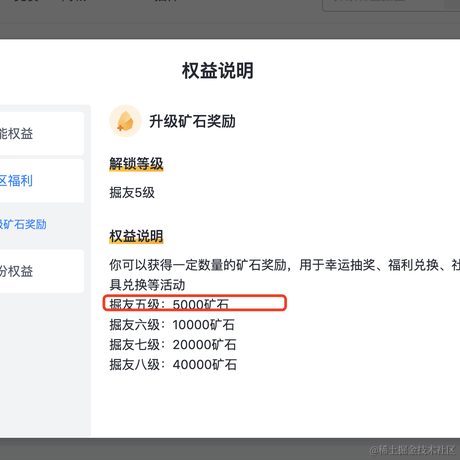The width and height of the screenshot is (460, 460).
Task: Click the 掘友5级 level text
Action: click(132, 193)
